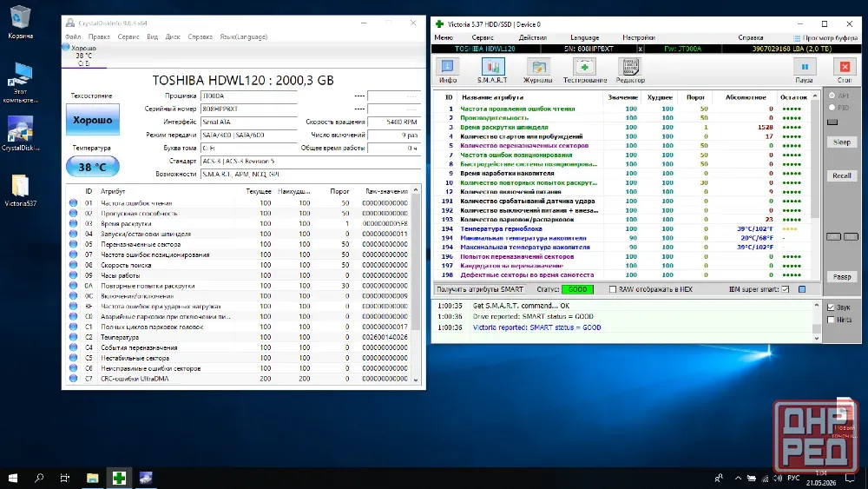Open Корзина on the desktop
868x489 pixels.
pyautogui.click(x=21, y=23)
